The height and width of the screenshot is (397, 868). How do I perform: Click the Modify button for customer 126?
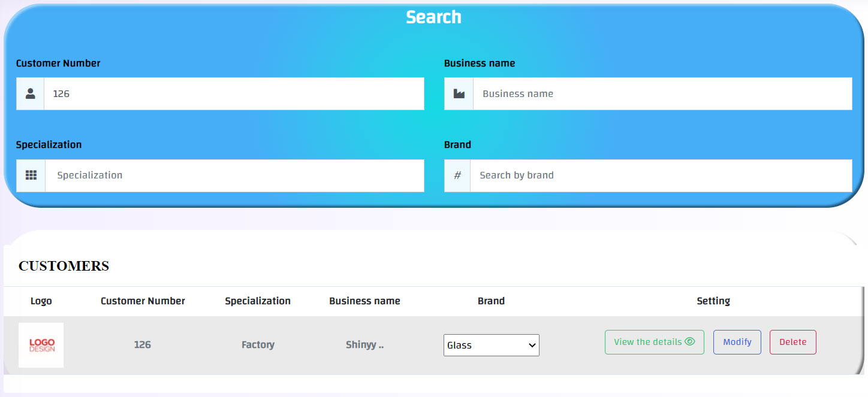pos(737,342)
